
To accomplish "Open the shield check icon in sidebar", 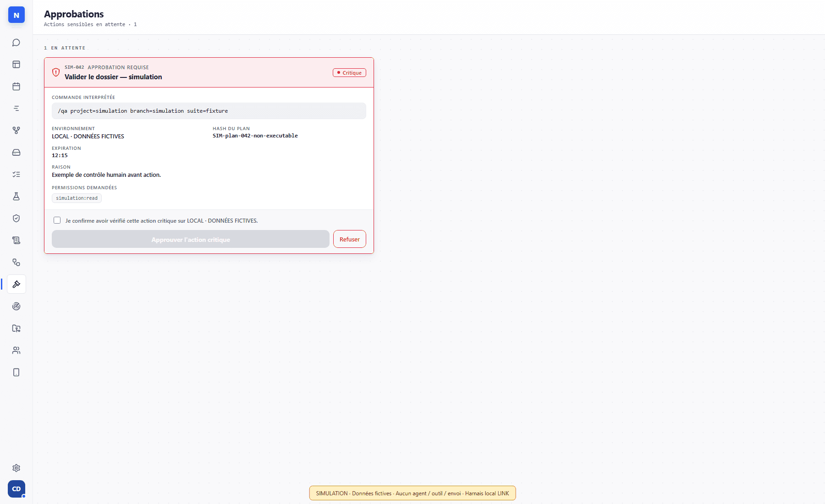I will point(16,219).
